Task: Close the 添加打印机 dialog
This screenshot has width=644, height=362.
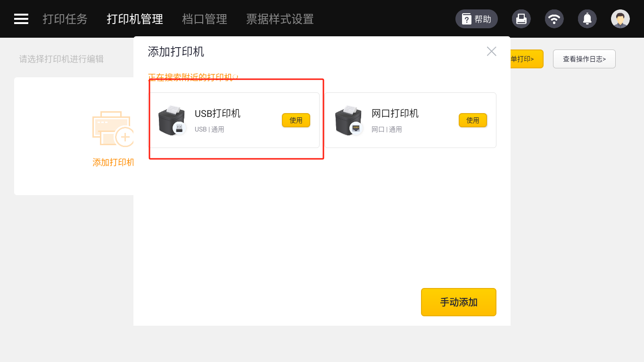Action: click(x=492, y=51)
